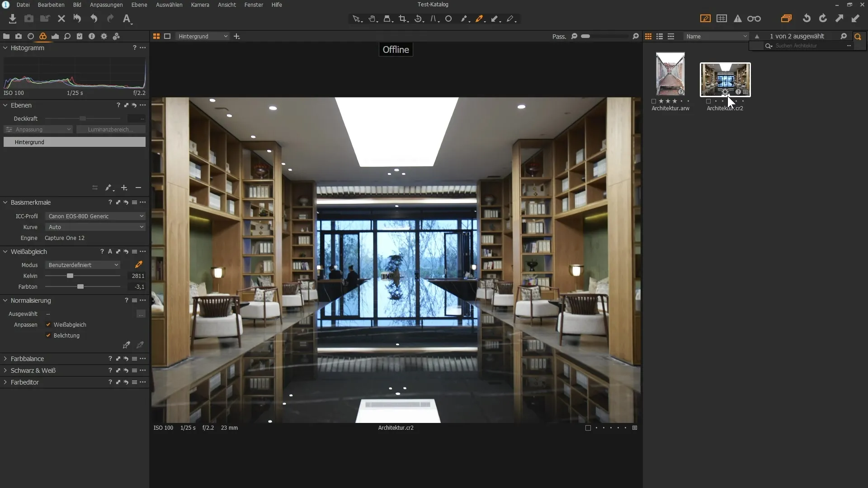Image resolution: width=868 pixels, height=488 pixels.
Task: Open the Kurve Auto dropdown
Action: (95, 227)
